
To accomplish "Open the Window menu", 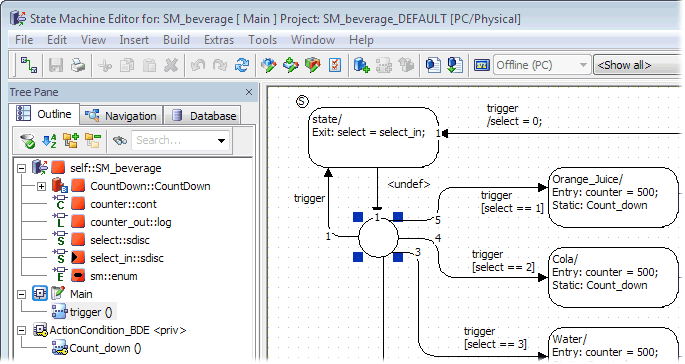I will tap(313, 40).
